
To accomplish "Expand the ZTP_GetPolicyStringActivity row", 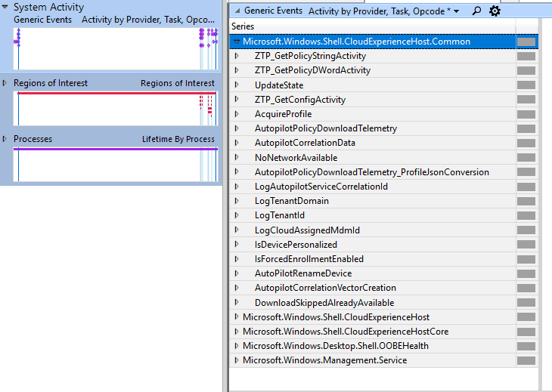I will pyautogui.click(x=237, y=56).
